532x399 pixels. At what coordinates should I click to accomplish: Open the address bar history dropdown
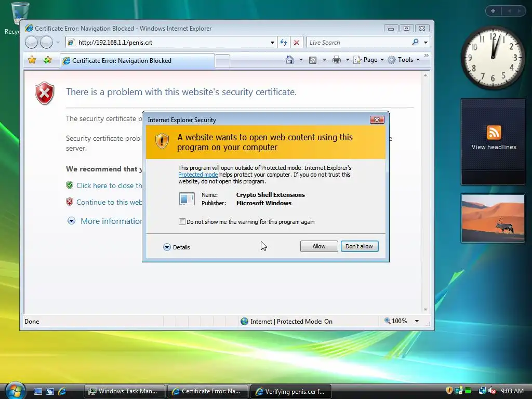coord(272,43)
